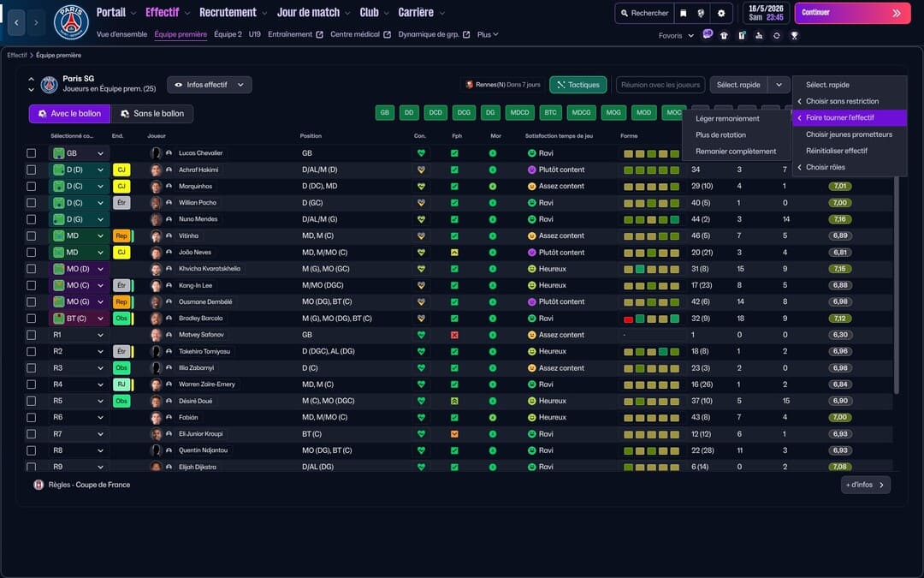Click the shirt icon in favorites bar
The width and height of the screenshot is (924, 578).
pyautogui.click(x=724, y=36)
